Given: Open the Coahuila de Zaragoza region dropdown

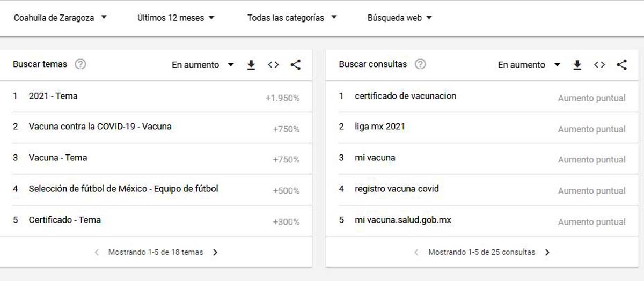Looking at the screenshot, I should pyautogui.click(x=60, y=18).
